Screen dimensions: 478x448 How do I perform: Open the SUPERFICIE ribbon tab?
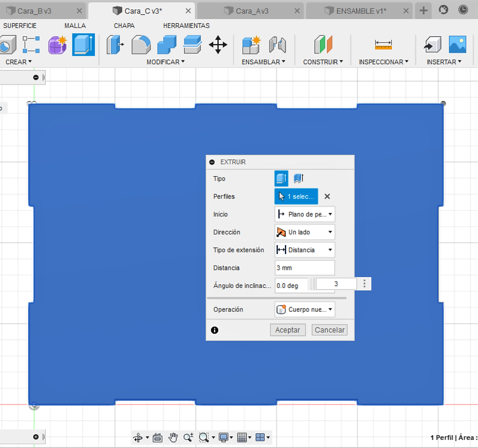click(20, 26)
